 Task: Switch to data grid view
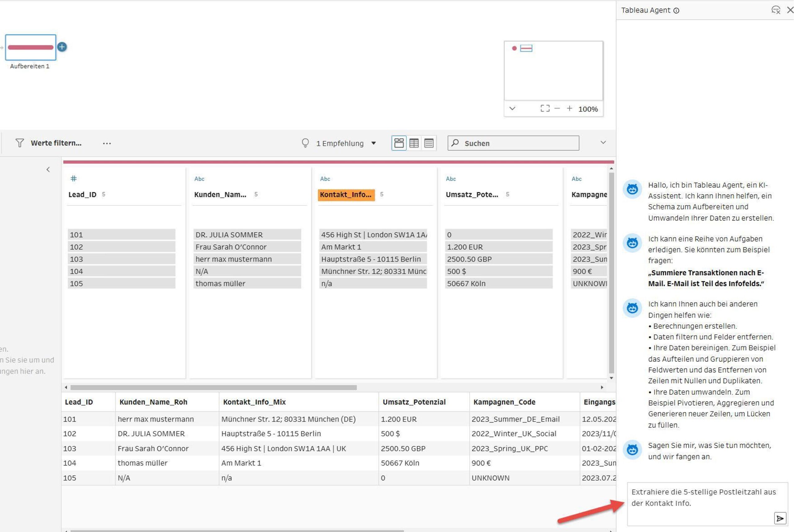[x=414, y=143]
